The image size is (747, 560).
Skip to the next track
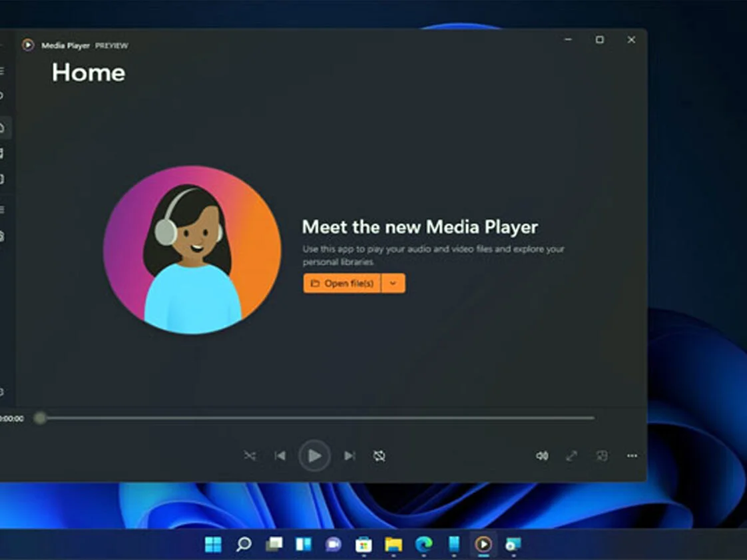click(350, 455)
